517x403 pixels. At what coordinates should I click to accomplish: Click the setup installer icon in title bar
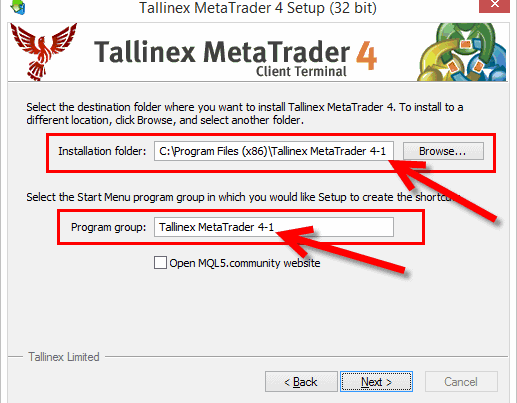pos(18,7)
